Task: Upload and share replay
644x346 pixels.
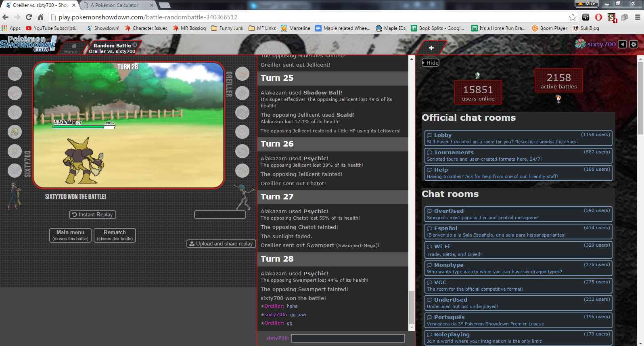Action: coord(221,244)
